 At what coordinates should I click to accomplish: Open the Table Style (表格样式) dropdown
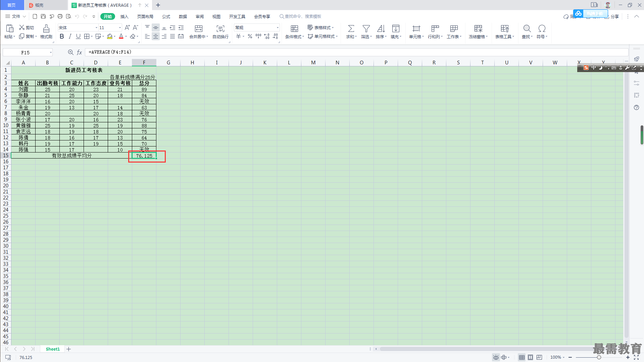pyautogui.click(x=321, y=27)
